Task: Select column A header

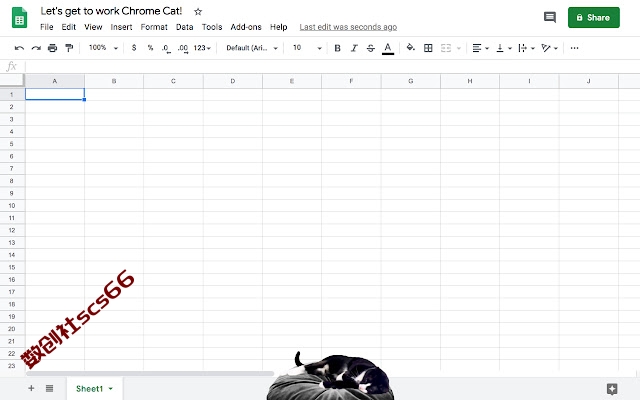Action: (x=55, y=81)
